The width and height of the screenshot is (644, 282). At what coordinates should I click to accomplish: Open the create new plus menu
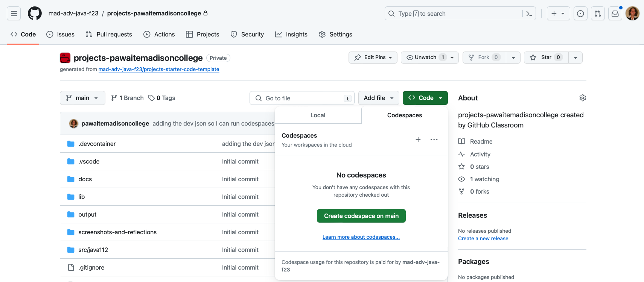pyautogui.click(x=558, y=14)
